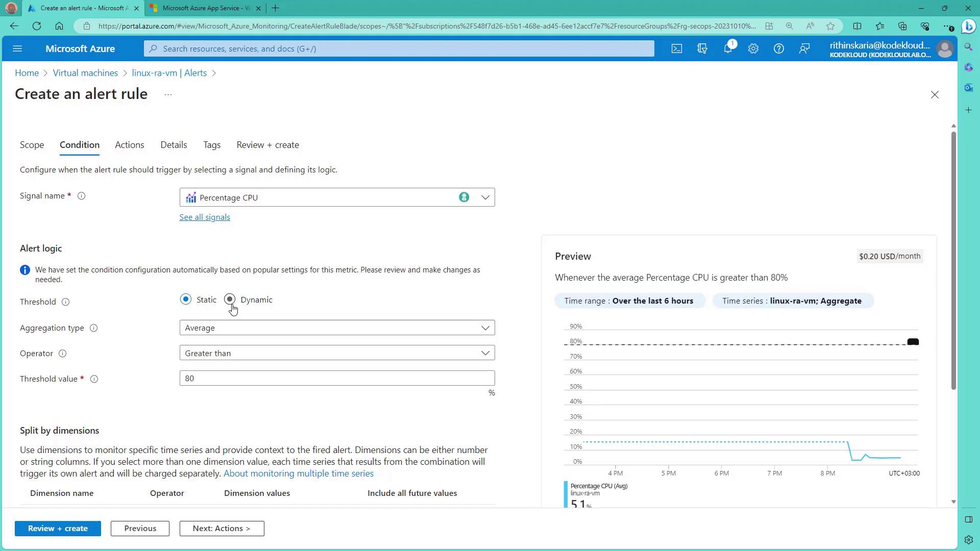This screenshot has width=980, height=551.
Task: Open the Azure portal hamburger menu
Action: point(17,49)
